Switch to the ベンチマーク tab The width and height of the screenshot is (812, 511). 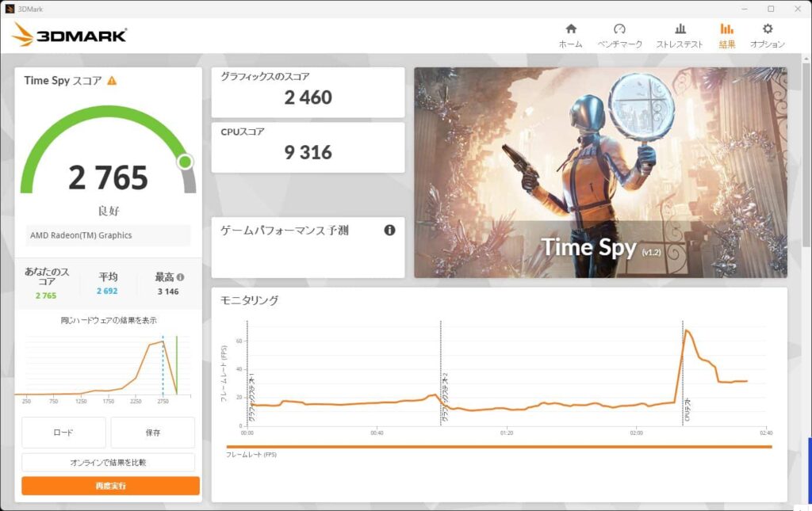tap(619, 36)
